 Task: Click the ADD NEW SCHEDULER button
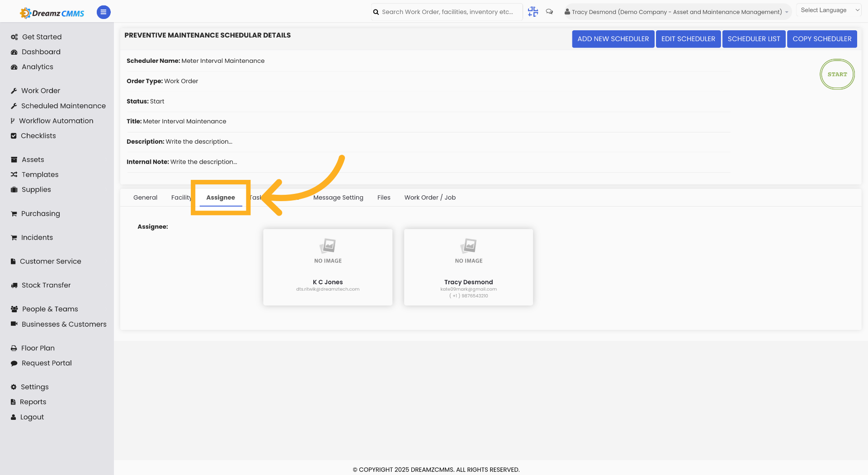tap(613, 39)
